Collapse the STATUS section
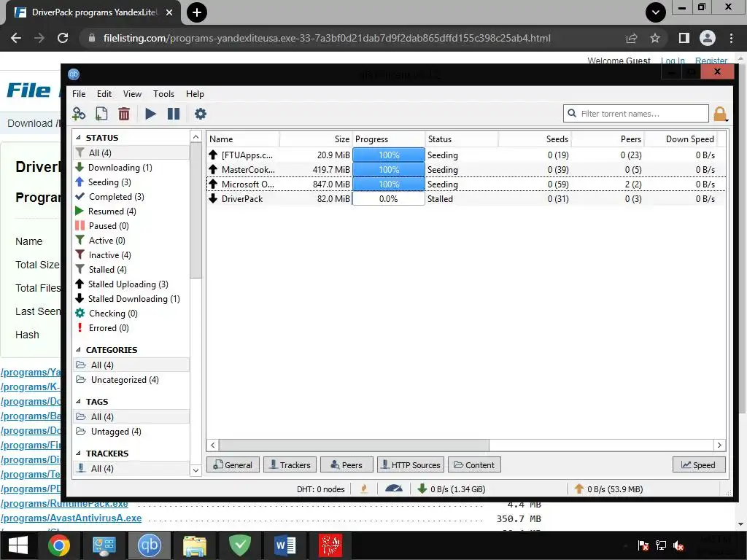 point(79,138)
